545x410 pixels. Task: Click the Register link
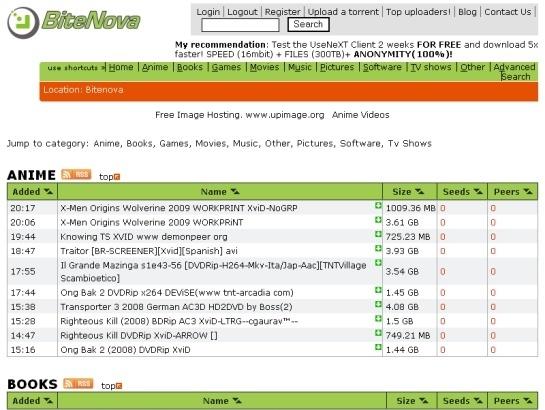click(283, 12)
